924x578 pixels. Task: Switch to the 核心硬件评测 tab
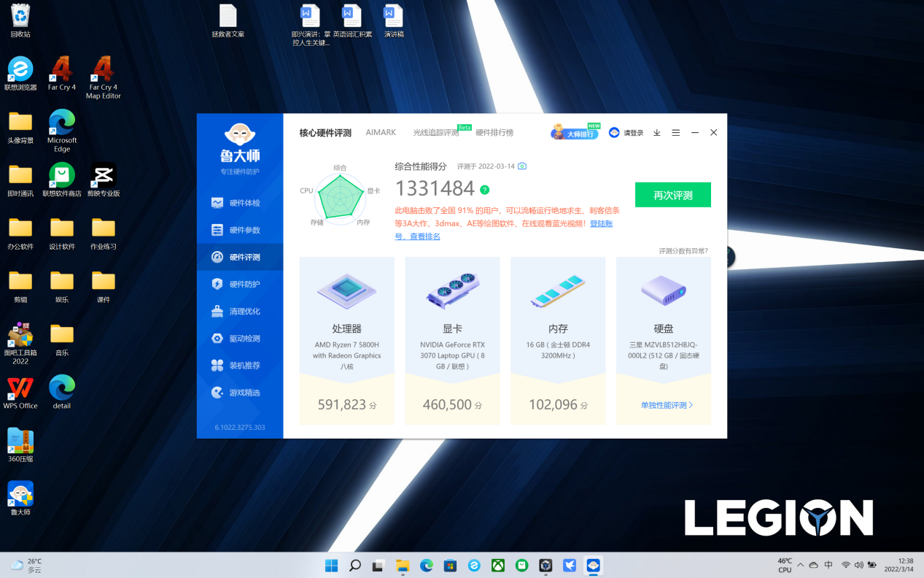[325, 133]
